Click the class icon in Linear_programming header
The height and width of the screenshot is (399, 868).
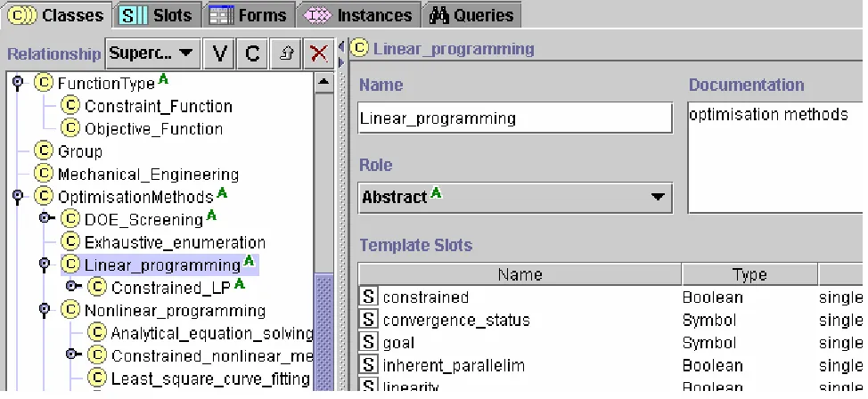tap(359, 48)
